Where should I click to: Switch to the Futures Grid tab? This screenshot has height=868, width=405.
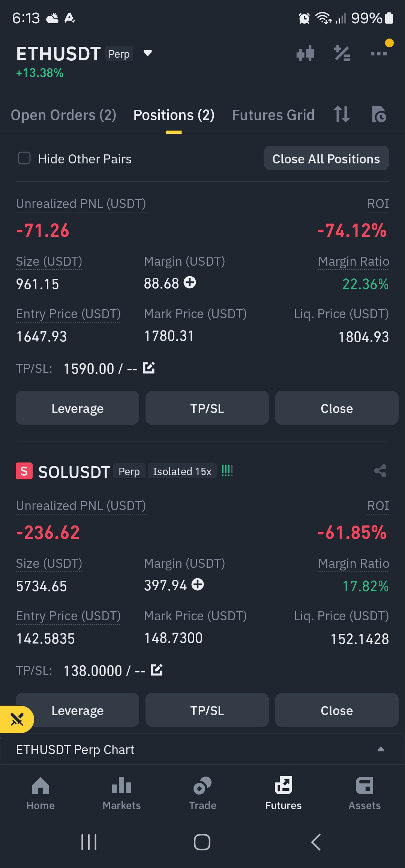[273, 115]
